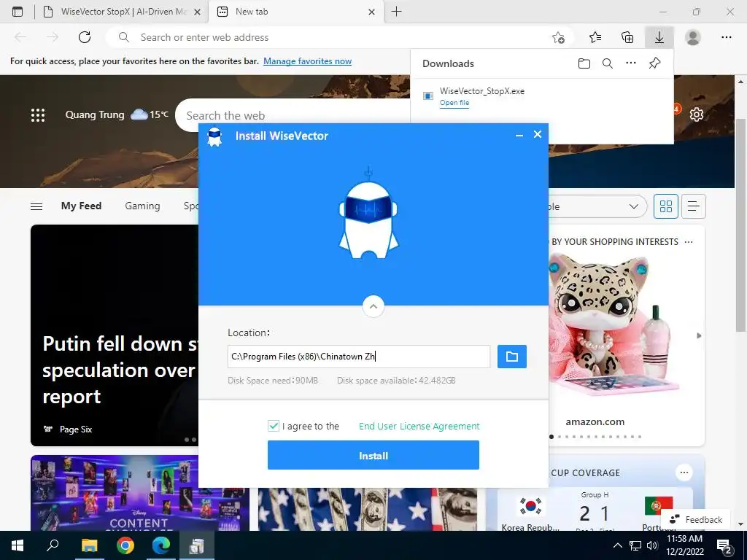Open the Feedback button

pos(696,519)
